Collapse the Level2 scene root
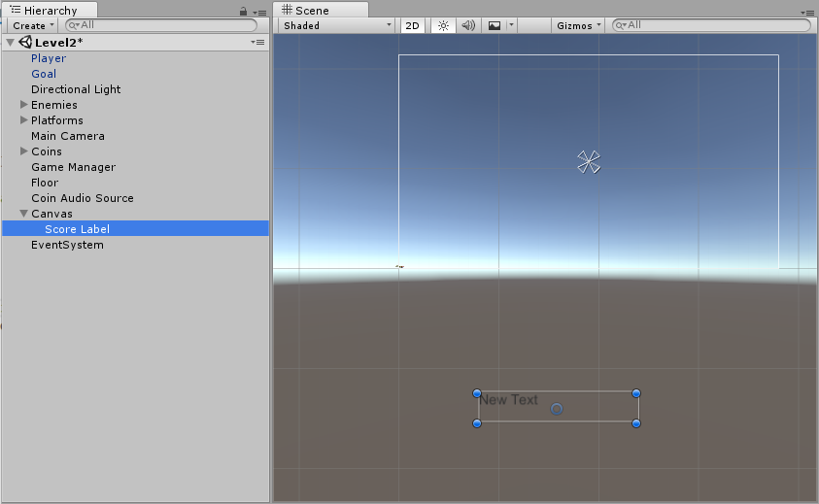 (x=10, y=43)
